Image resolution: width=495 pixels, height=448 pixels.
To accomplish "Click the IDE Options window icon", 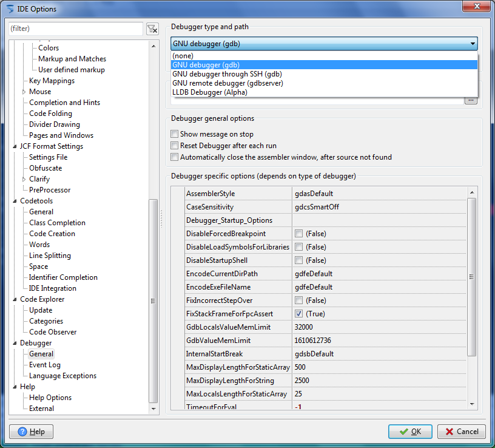I will click(10, 9).
